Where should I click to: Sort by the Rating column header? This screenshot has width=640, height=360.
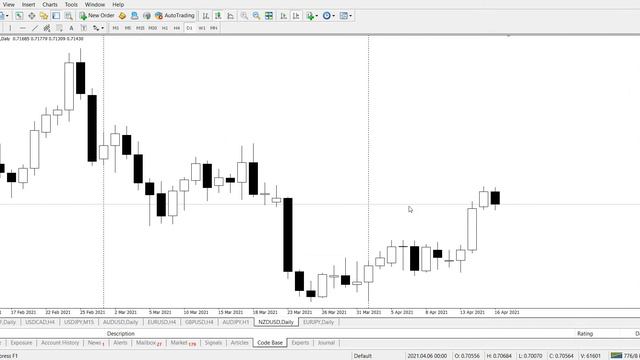click(585, 333)
